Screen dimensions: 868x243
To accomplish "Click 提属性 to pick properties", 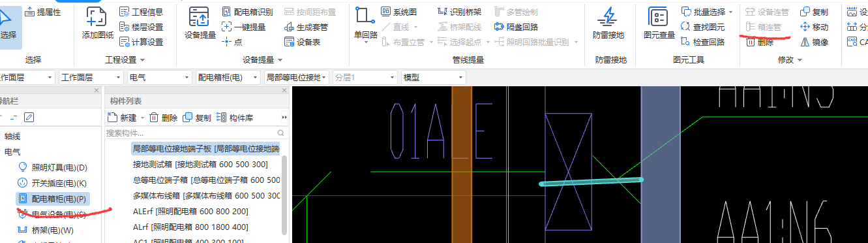I will (43, 12).
